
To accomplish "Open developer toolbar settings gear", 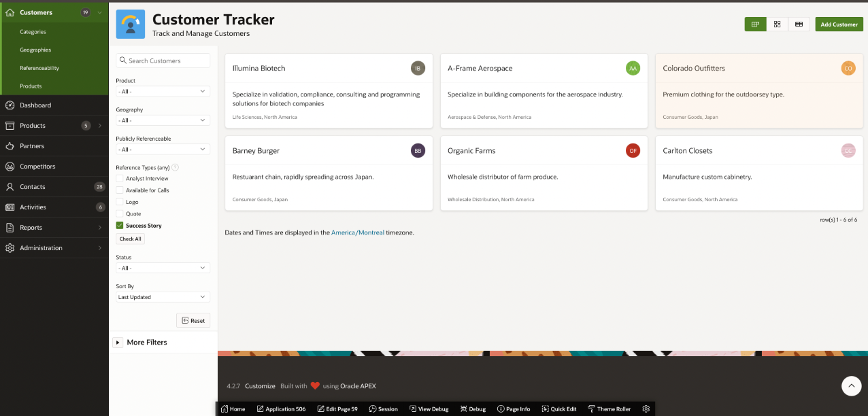I will (646, 409).
